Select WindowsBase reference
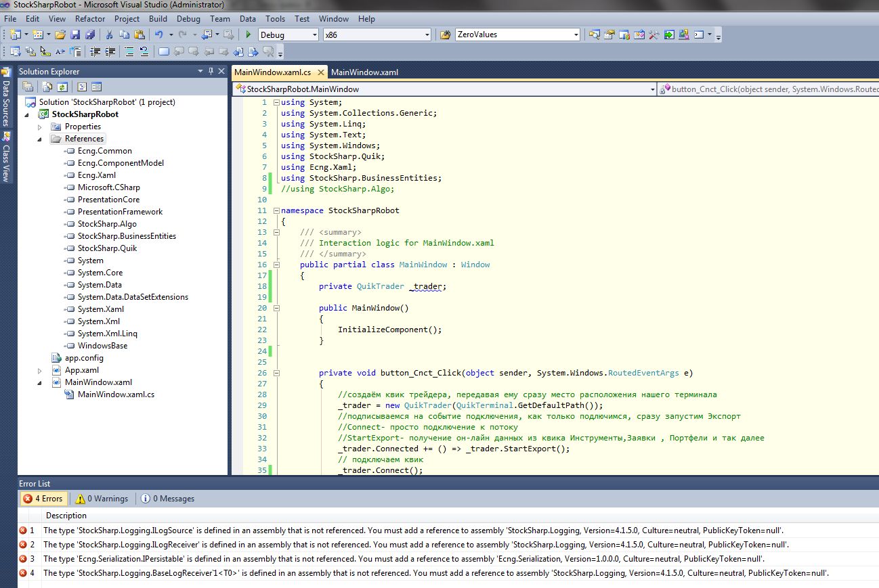879x588 pixels. click(102, 346)
